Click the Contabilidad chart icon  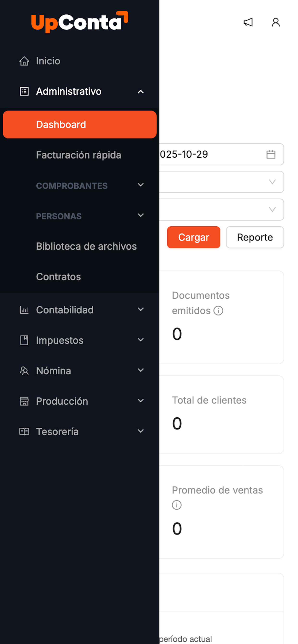(24, 310)
